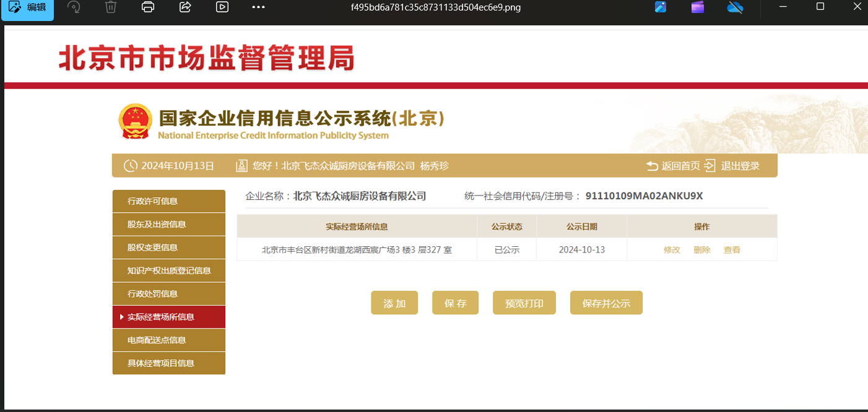
Task: Open 股东及出资信息 in the sidebar
Action: 169,224
